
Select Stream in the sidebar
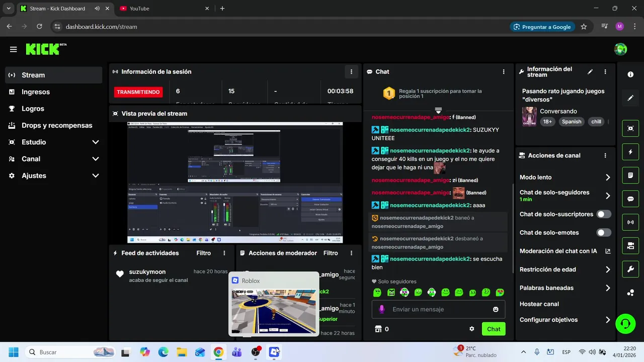[x=53, y=75]
